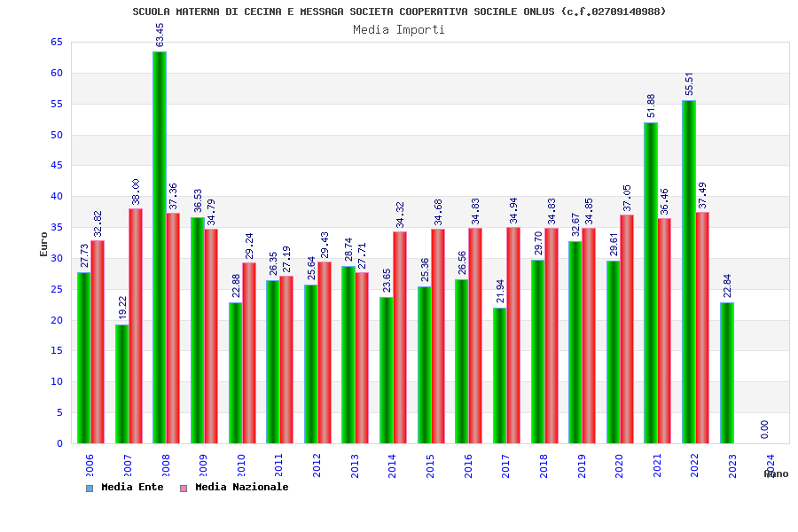The image size is (798, 532).
Task: Select the Media Ente legend label
Action: coord(132,487)
